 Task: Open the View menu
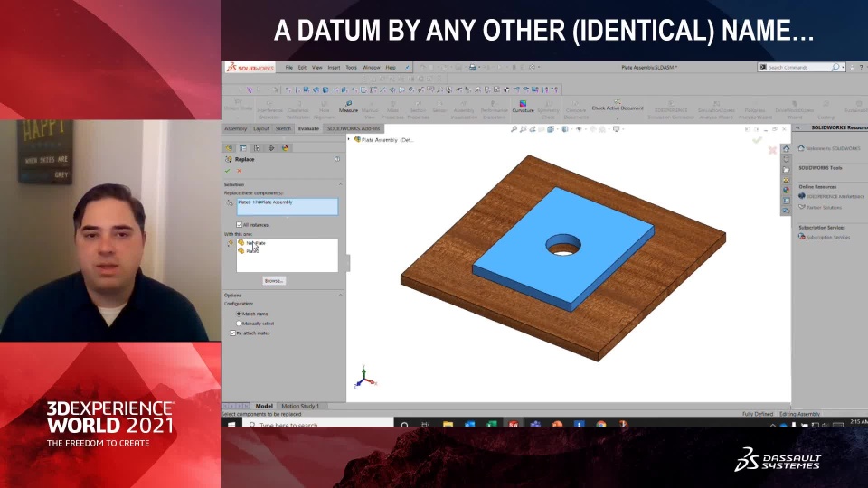(x=317, y=68)
